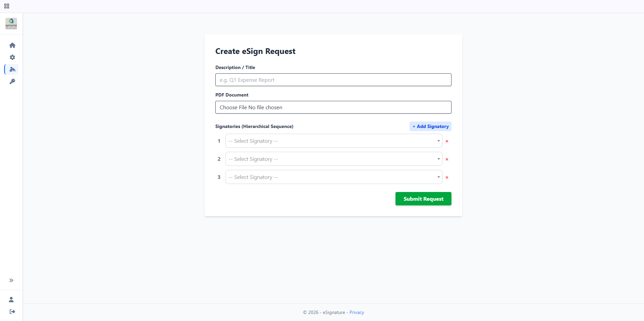Click the "Create eSign Request" heading
The width and height of the screenshot is (644, 321).
255,51
